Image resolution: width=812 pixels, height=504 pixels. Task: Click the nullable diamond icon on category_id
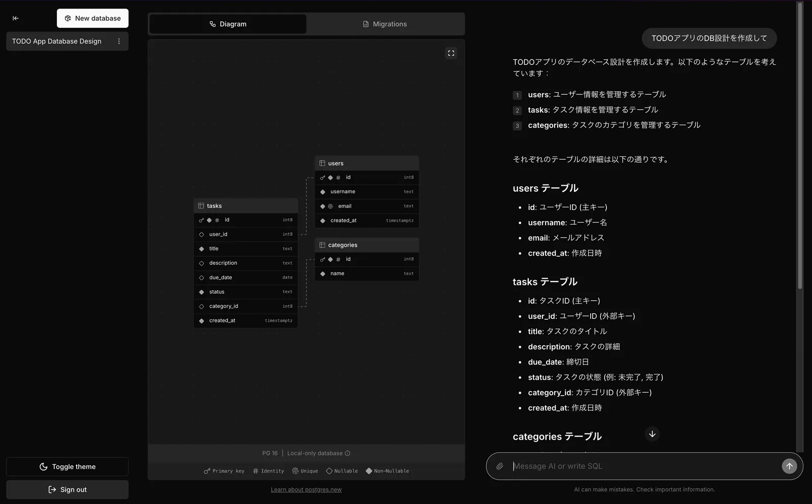[201, 306]
